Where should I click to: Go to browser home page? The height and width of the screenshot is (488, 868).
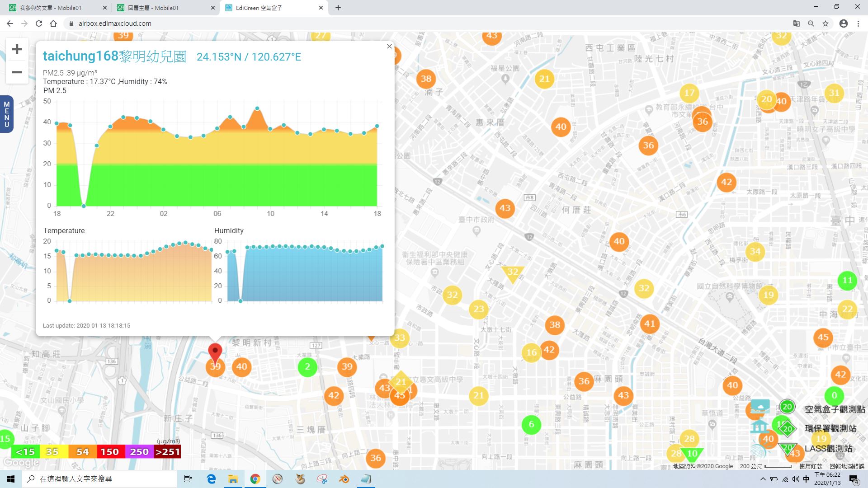[x=53, y=23]
